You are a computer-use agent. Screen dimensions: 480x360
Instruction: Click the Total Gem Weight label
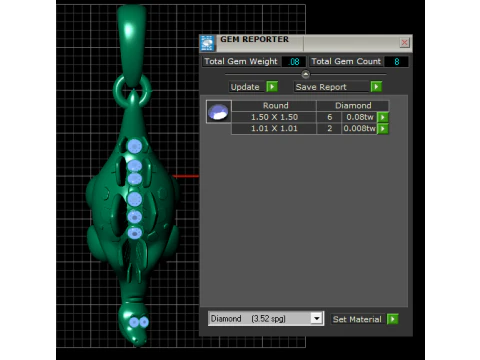pyautogui.click(x=241, y=62)
